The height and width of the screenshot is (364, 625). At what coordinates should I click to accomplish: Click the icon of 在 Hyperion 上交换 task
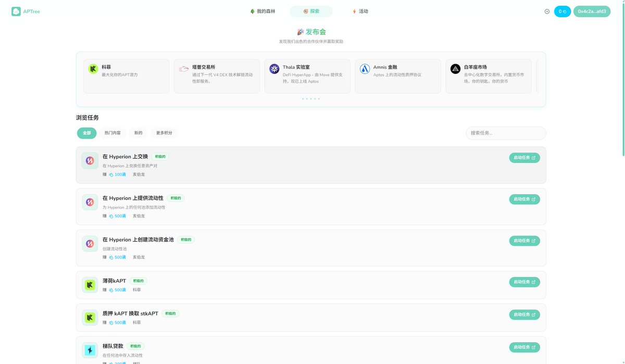90,160
